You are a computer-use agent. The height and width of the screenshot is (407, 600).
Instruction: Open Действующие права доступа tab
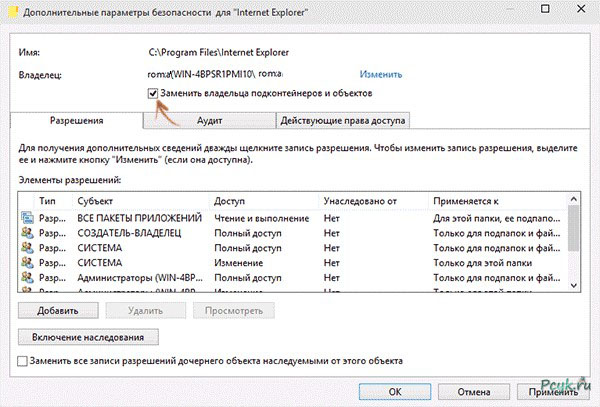pyautogui.click(x=343, y=120)
